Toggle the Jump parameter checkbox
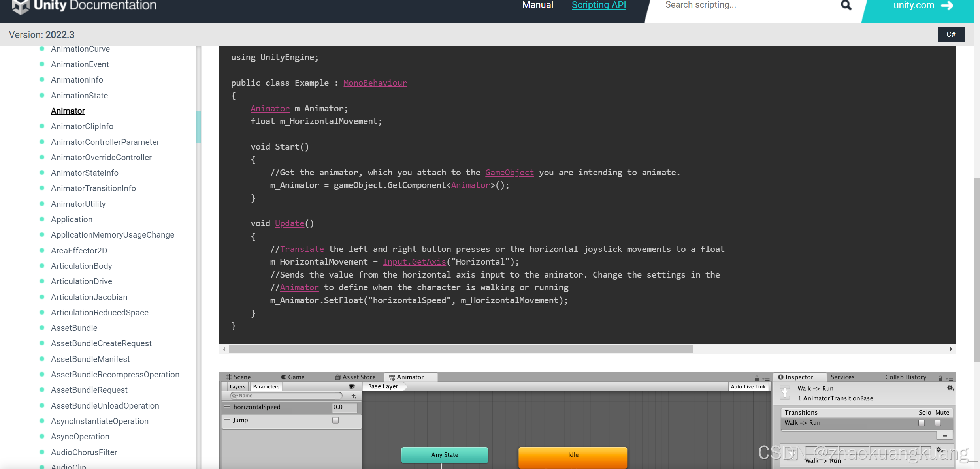 tap(335, 420)
